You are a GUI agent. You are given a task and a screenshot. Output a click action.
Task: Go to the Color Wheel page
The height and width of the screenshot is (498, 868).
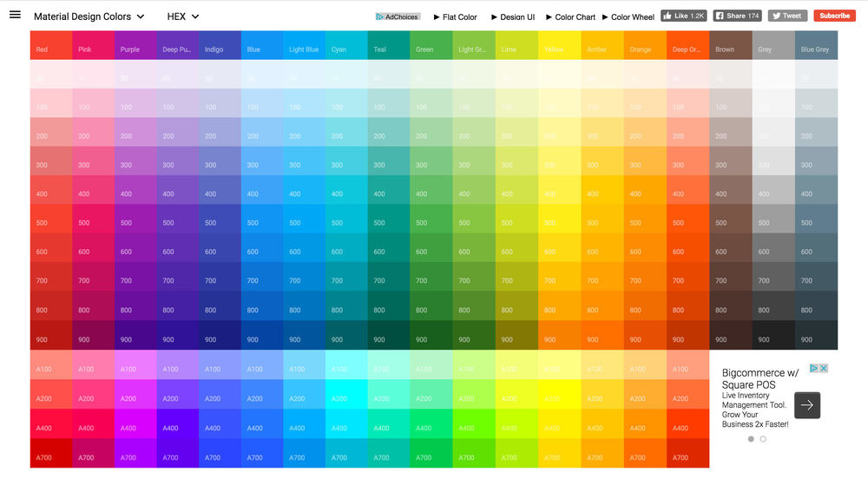tap(628, 17)
